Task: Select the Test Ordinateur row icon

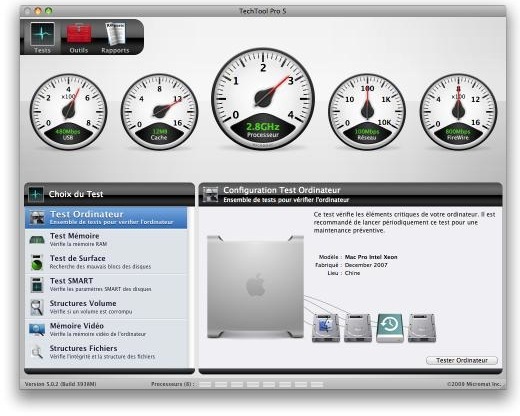Action: click(x=37, y=217)
